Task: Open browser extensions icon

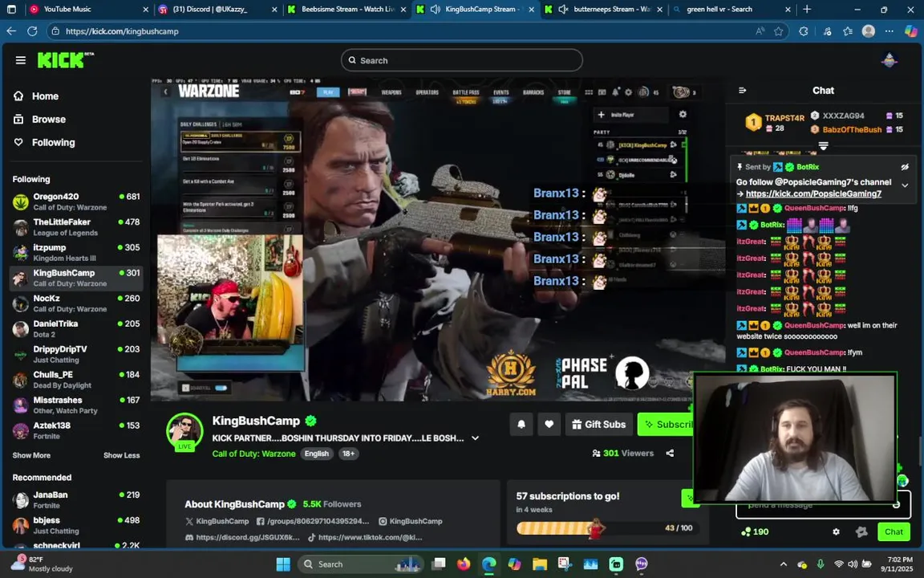Action: [x=804, y=31]
